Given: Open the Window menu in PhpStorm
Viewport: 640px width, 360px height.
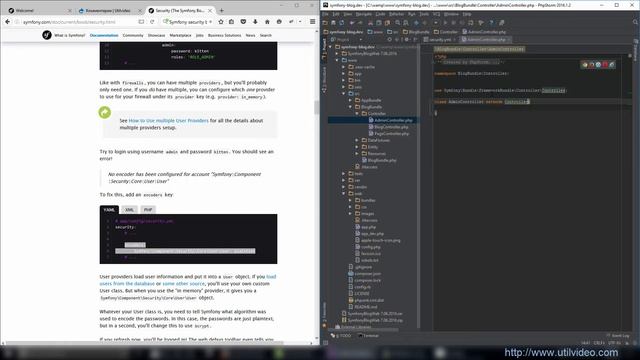Looking at the screenshot, I should point(451,14).
